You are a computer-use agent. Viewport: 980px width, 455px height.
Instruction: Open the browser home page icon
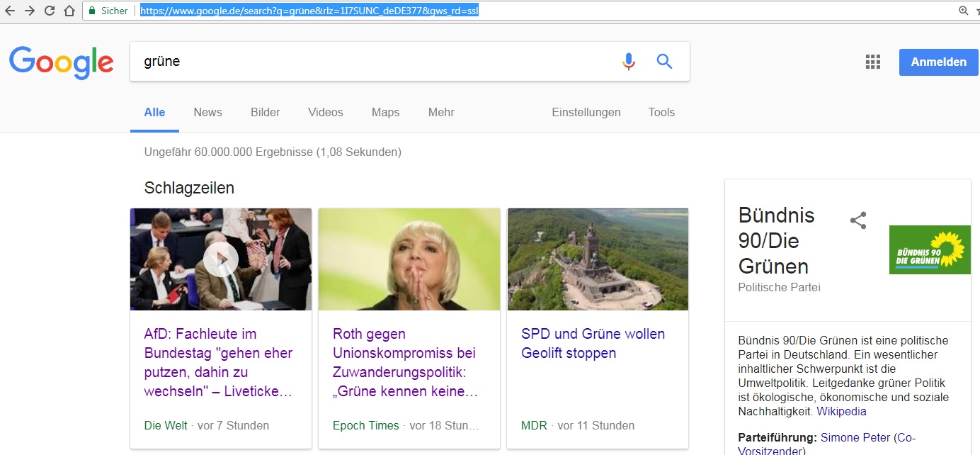tap(69, 11)
